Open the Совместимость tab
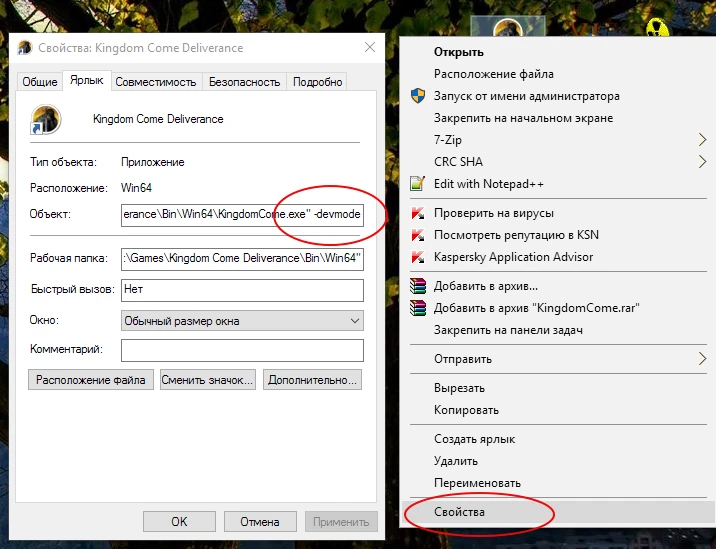Image resolution: width=716 pixels, height=549 pixels. 156,82
